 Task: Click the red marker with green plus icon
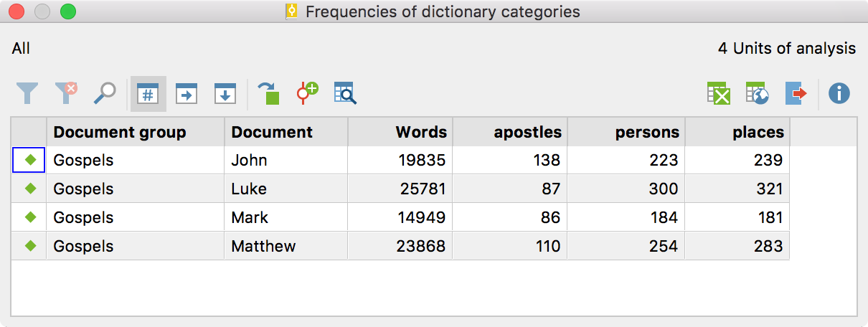point(307,93)
